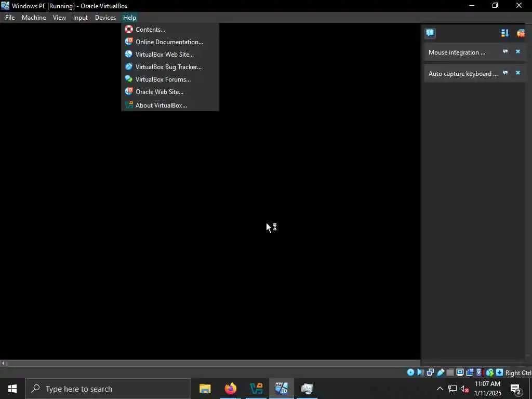Select the second VM taskbar icon at right
This screenshot has width=532, height=399.
307,389
